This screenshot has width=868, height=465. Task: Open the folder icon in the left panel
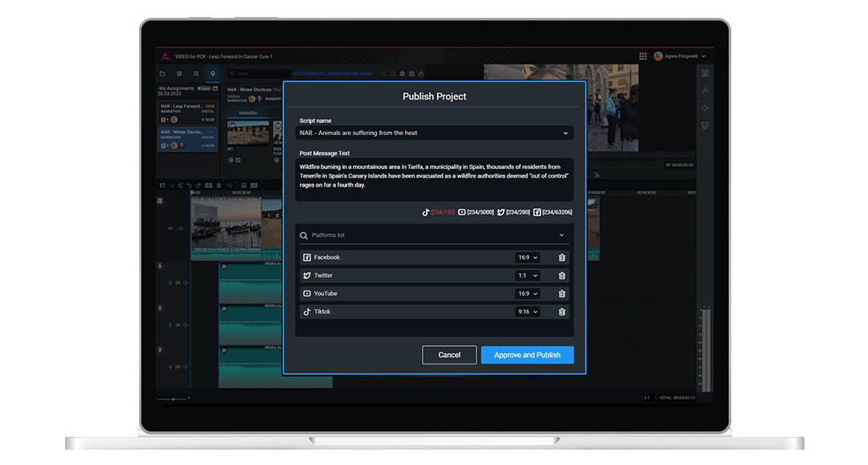click(x=162, y=74)
